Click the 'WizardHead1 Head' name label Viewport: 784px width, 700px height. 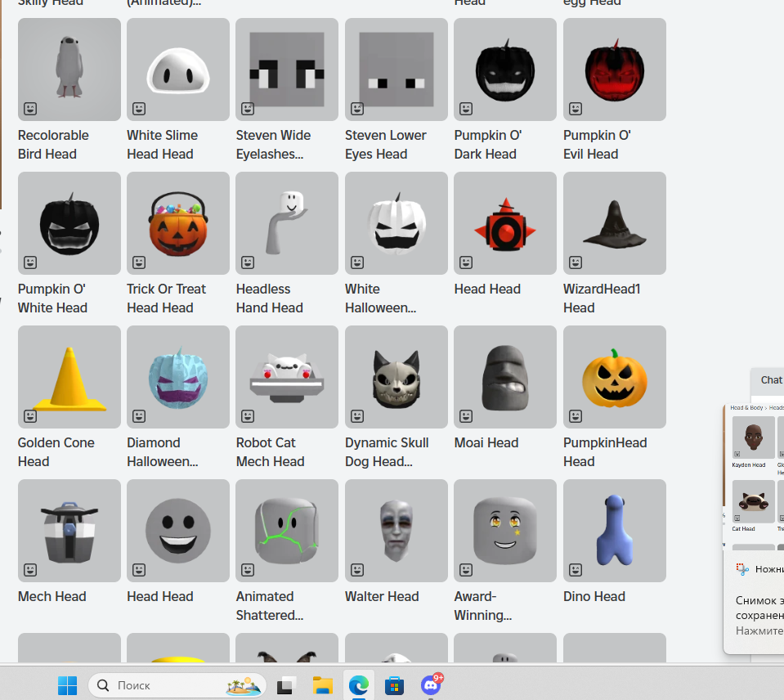coord(602,298)
